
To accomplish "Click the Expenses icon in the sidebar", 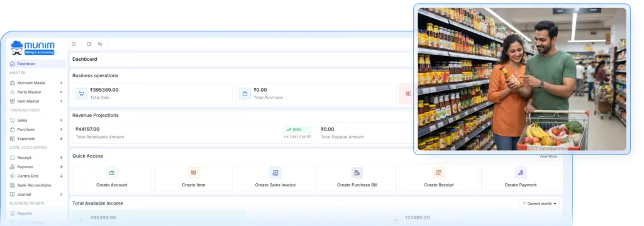I will point(13,139).
